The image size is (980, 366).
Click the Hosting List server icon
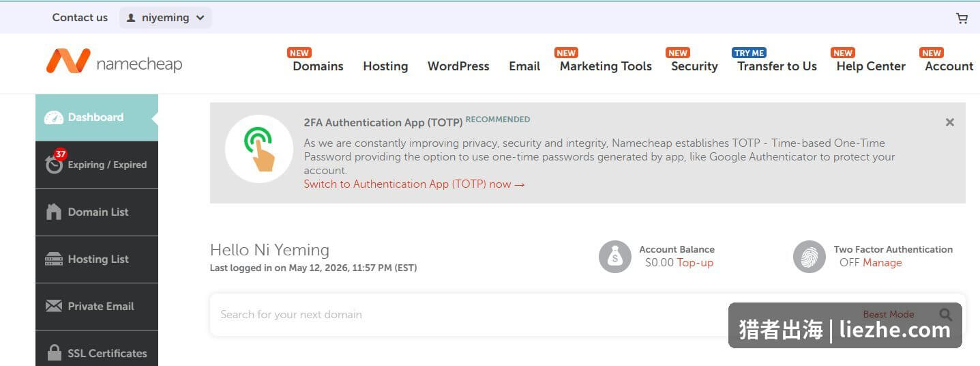pos(54,259)
